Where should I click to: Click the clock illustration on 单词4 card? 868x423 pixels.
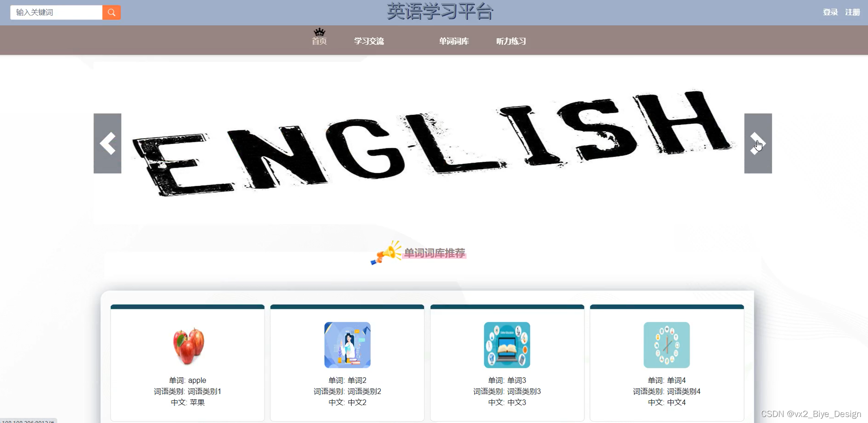point(667,345)
